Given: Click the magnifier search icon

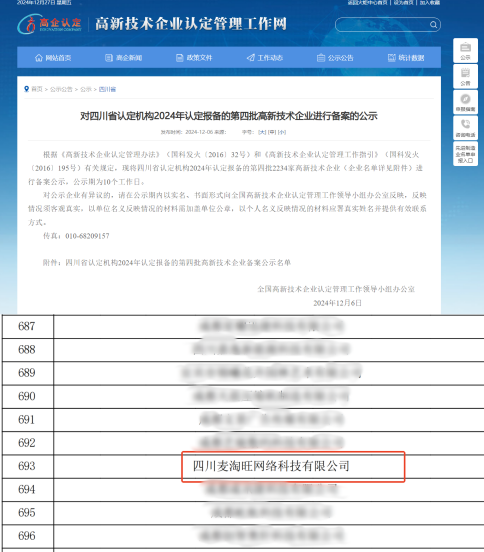Looking at the screenshot, I should (433, 25).
